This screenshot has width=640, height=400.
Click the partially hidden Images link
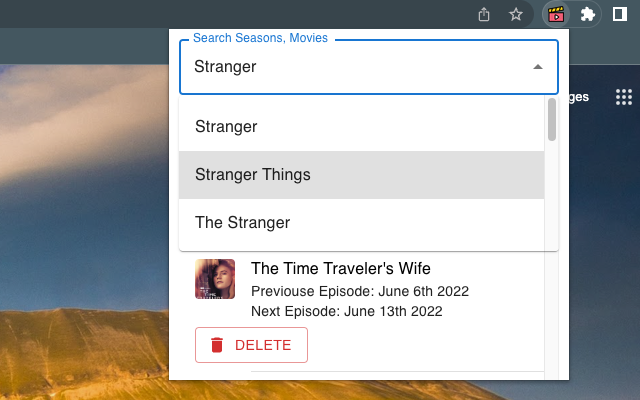pos(578,97)
